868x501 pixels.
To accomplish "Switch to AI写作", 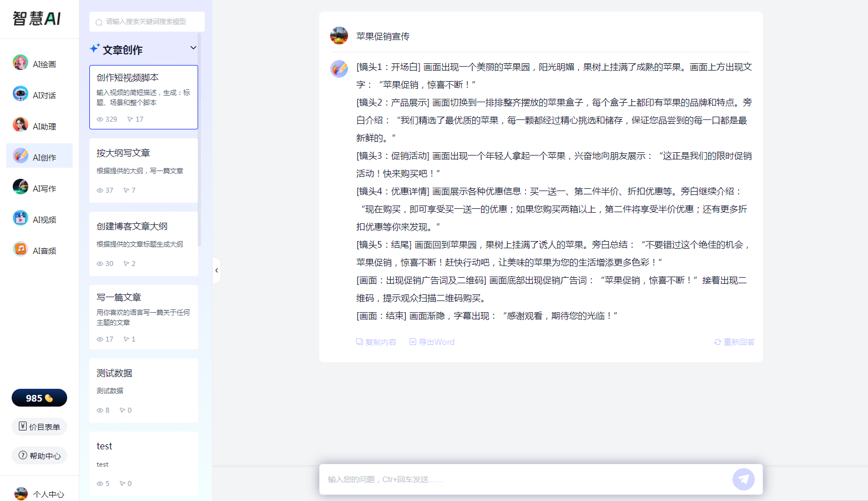I will 39,187.
